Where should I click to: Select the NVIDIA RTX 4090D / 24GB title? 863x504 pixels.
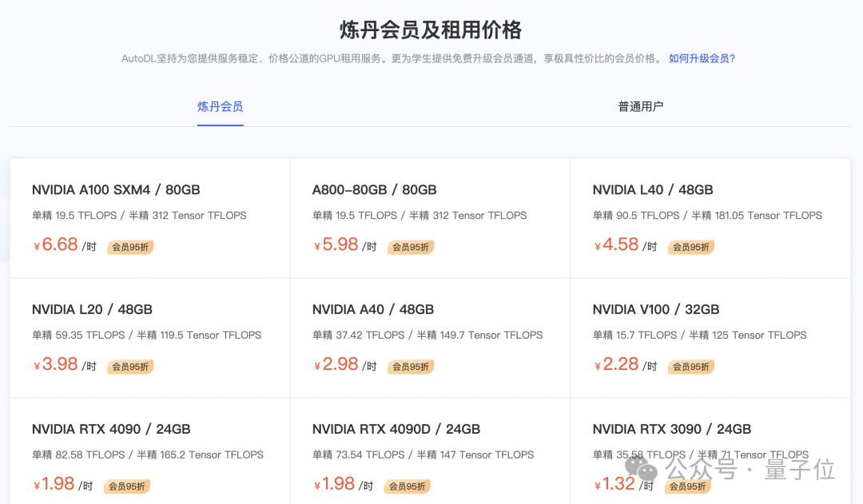pyautogui.click(x=396, y=429)
